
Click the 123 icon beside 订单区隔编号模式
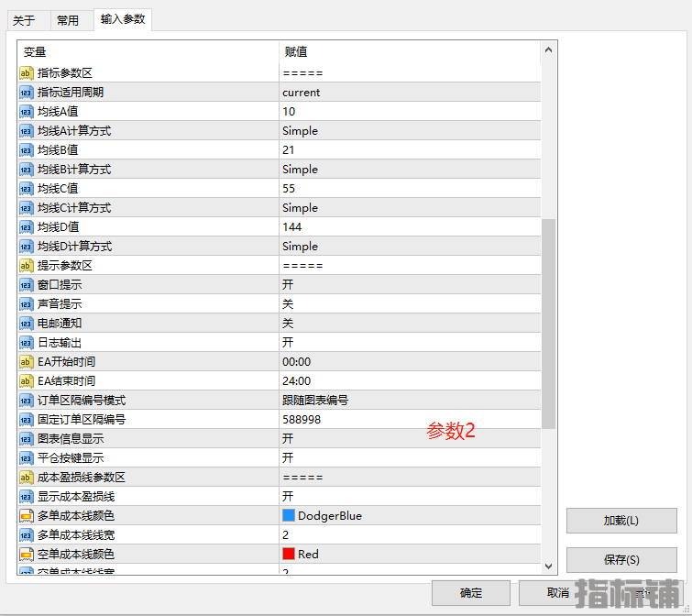(26, 401)
